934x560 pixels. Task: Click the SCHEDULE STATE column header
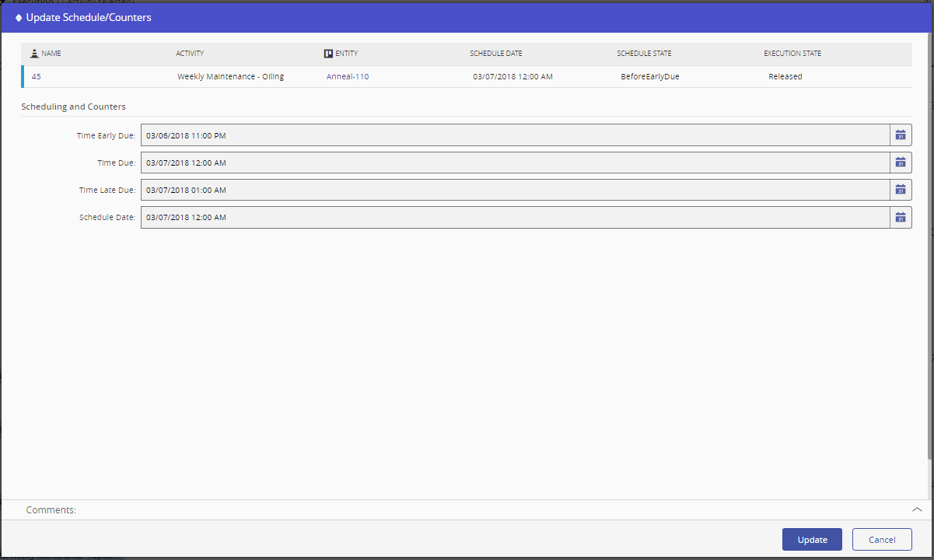click(x=644, y=54)
